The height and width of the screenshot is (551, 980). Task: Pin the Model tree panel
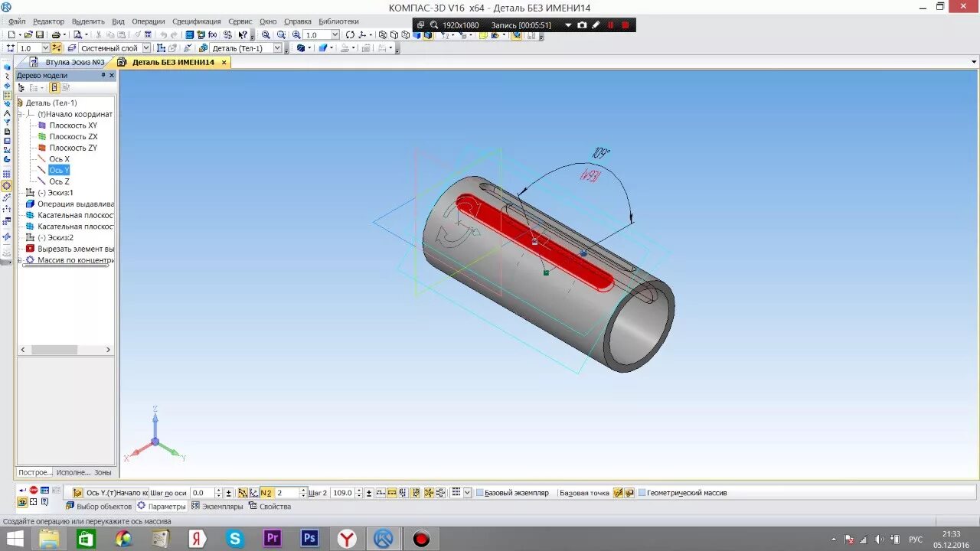(103, 75)
